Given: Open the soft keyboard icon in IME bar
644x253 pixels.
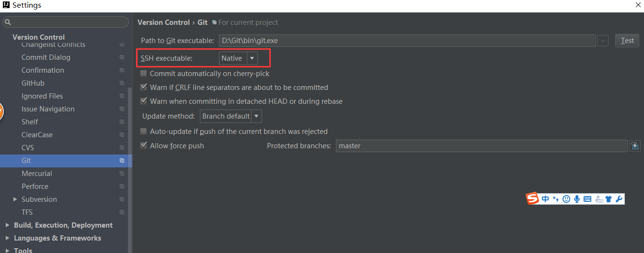Looking at the screenshot, I should 587,199.
